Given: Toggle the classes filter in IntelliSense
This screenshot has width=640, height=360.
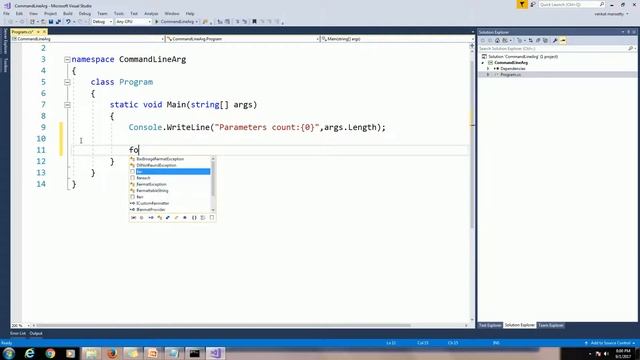Looking at the screenshot, I should click(x=160, y=218).
